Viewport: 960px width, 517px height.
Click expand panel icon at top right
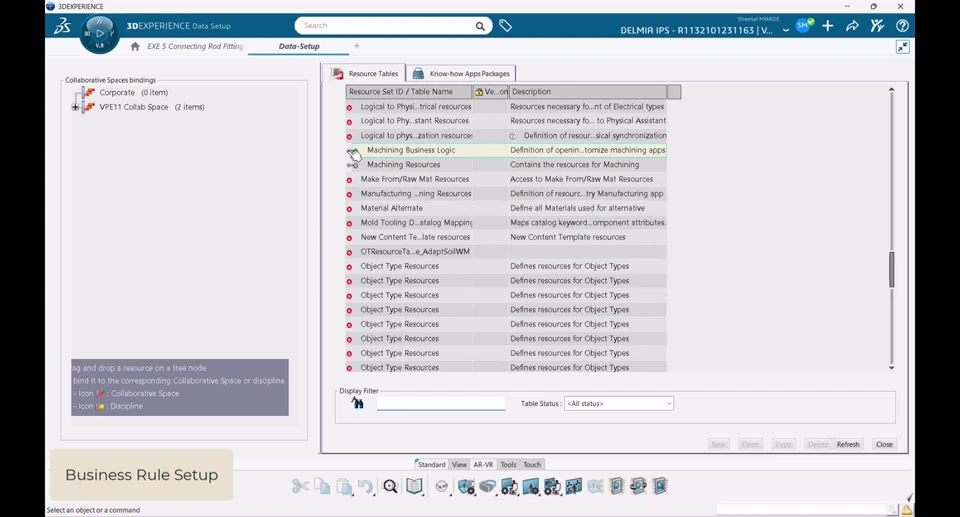pos(902,47)
